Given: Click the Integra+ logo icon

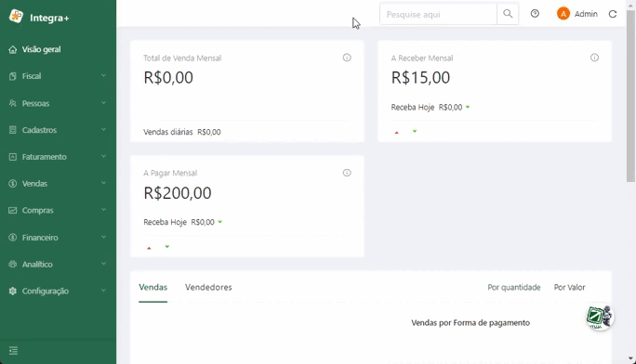Looking at the screenshot, I should [16, 17].
